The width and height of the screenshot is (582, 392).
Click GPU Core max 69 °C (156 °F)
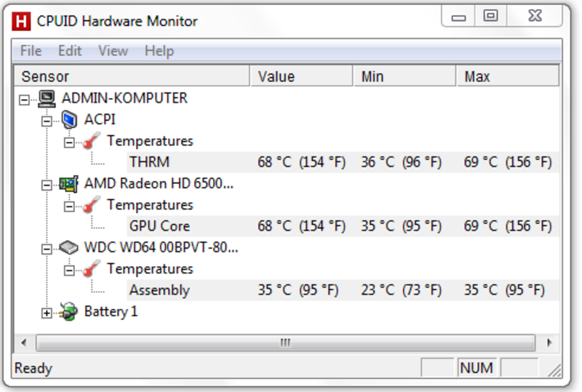click(x=508, y=226)
